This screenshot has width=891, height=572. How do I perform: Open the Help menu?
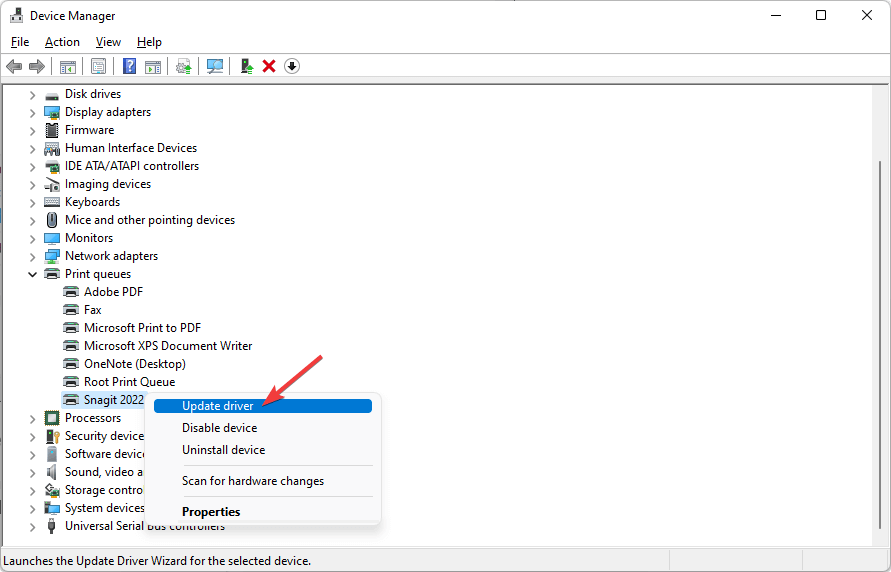[x=149, y=42]
